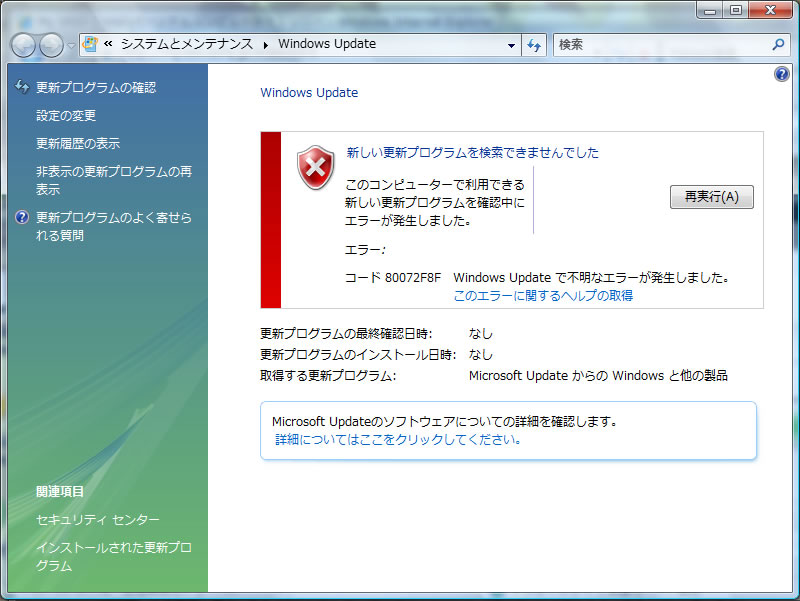The height and width of the screenshot is (601, 800).
Task: Minimize the Windows Update window
Action: pyautogui.click(x=710, y=10)
